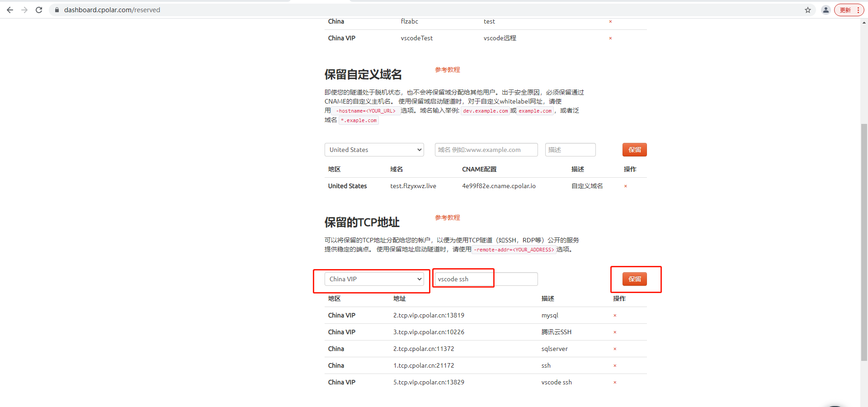Delete the sqlserver TCP address
Viewport: 868px width, 407px height.
pos(615,349)
